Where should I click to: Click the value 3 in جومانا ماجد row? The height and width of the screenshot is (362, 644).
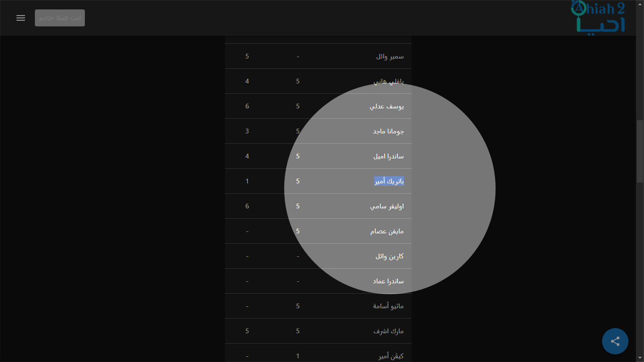pyautogui.click(x=247, y=132)
